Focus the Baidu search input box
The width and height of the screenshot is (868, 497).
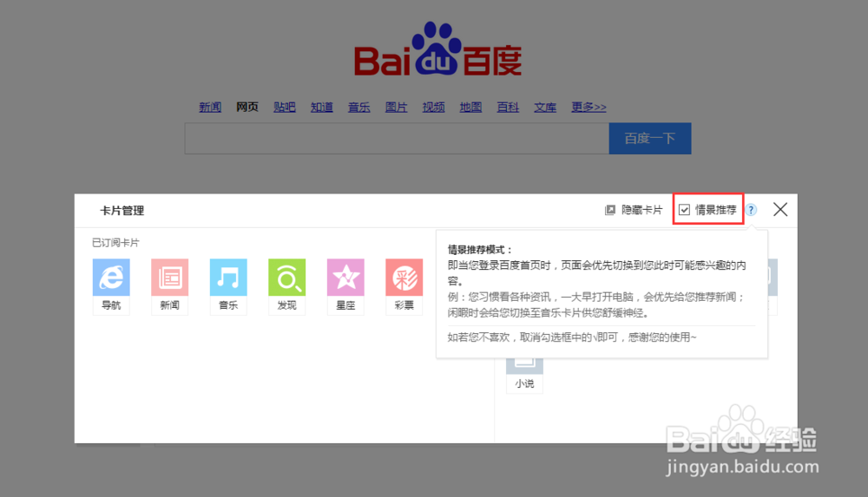coord(397,139)
